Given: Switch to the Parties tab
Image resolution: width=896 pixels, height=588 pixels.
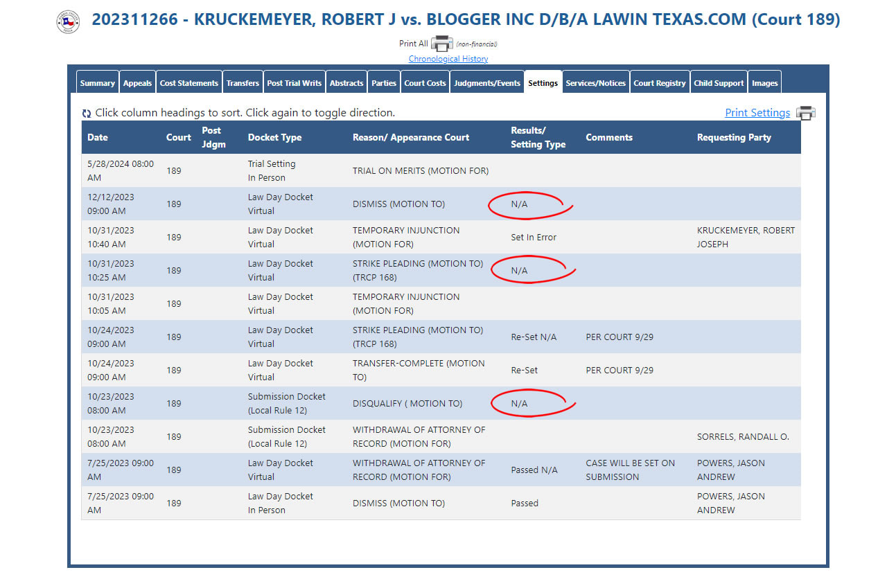Looking at the screenshot, I should click(384, 82).
